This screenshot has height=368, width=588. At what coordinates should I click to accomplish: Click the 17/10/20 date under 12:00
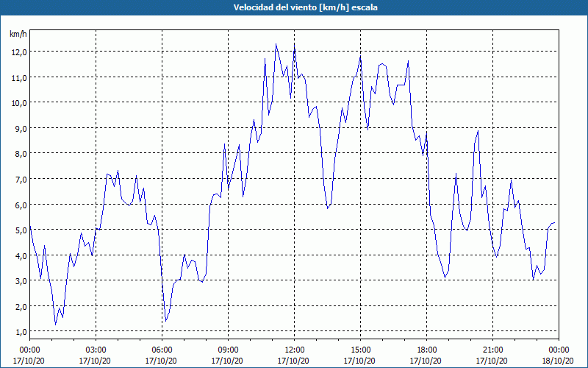click(x=293, y=361)
